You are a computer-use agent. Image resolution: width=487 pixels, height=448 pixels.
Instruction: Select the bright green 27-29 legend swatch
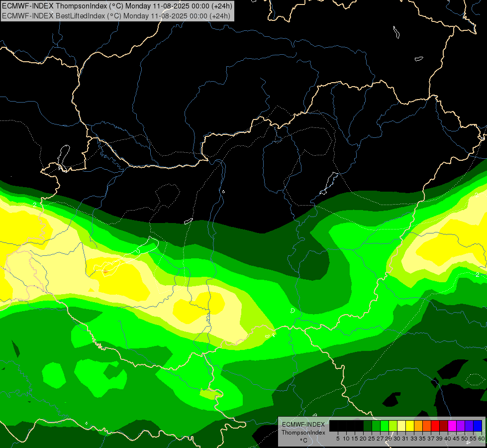click(385, 426)
